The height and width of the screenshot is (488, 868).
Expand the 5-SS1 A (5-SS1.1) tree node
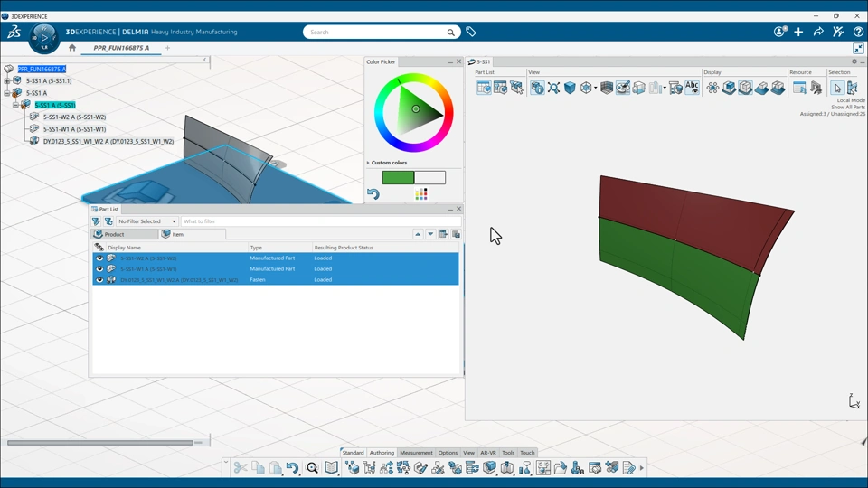tap(7, 80)
